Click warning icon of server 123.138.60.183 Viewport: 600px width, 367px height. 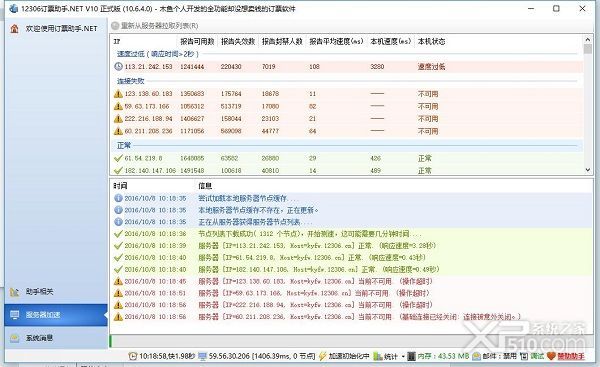tap(118, 93)
